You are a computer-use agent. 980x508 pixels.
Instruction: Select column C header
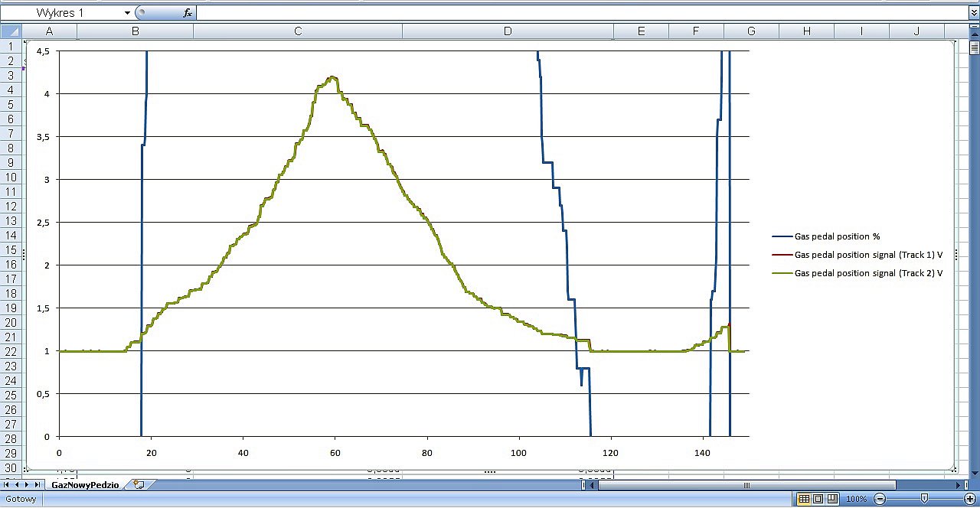tap(298, 31)
